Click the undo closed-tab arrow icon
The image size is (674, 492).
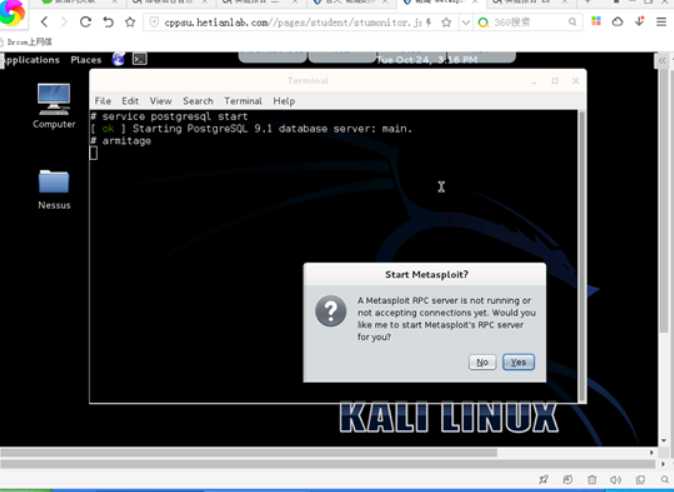click(108, 21)
